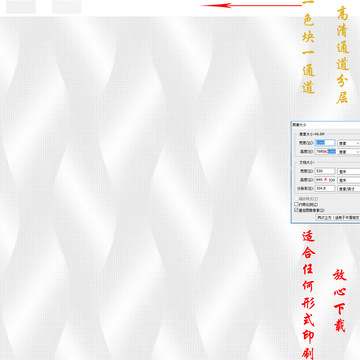Open the resample method dropdown at dialog bottom
This screenshot has width=360, height=360.
338,217
